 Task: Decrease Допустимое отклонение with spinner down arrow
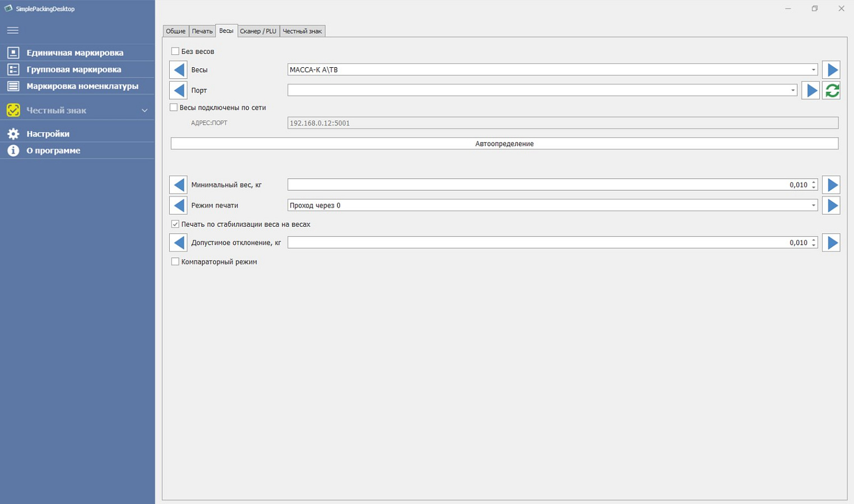(814, 245)
